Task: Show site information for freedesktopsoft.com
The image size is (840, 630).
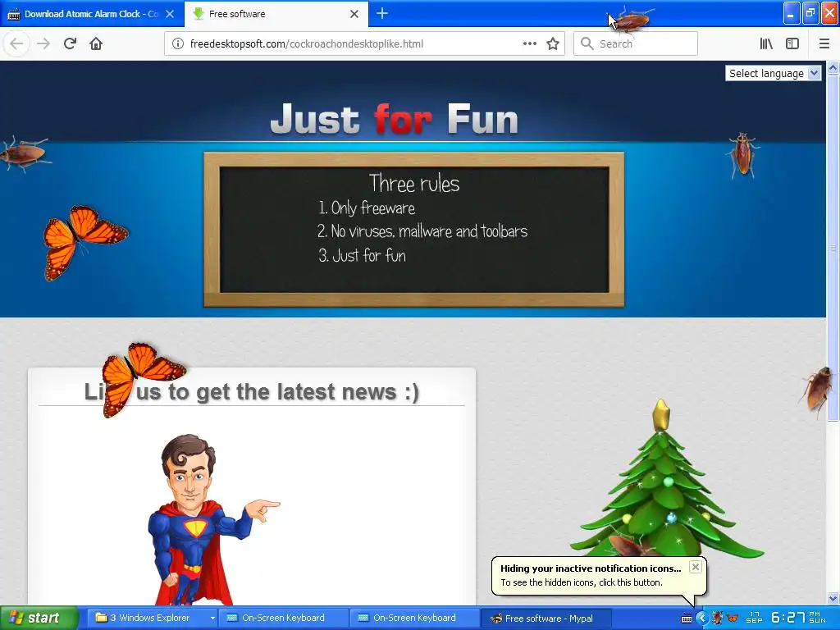Action: click(x=178, y=44)
